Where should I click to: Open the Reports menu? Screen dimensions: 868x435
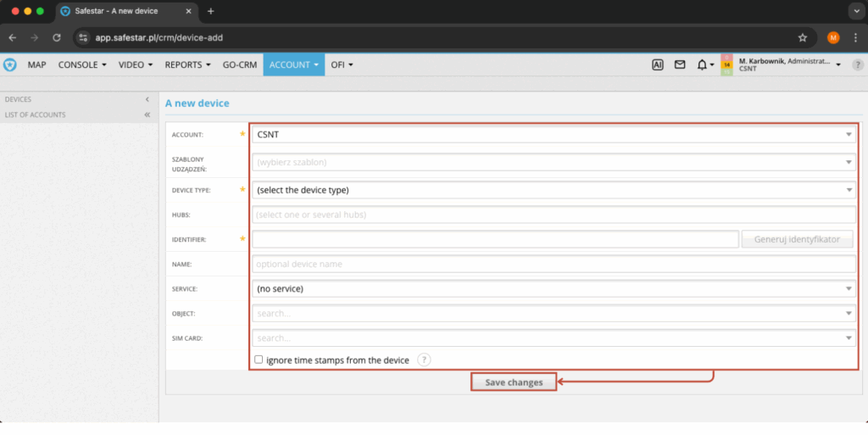(187, 64)
